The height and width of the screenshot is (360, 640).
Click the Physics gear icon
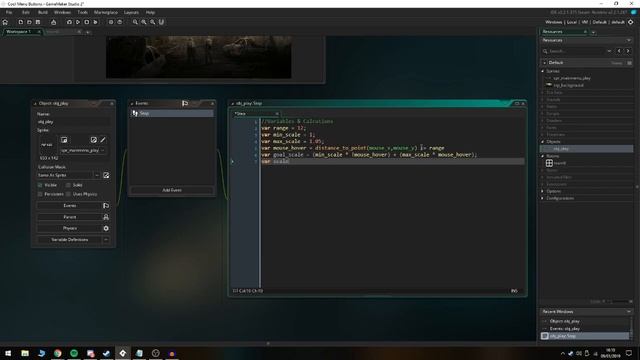click(x=106, y=229)
